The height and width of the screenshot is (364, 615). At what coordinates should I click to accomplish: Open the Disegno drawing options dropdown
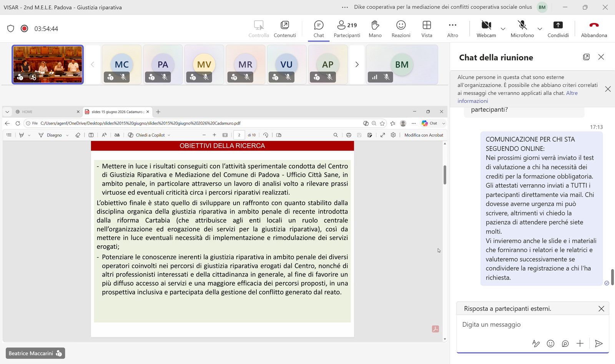pyautogui.click(x=67, y=135)
